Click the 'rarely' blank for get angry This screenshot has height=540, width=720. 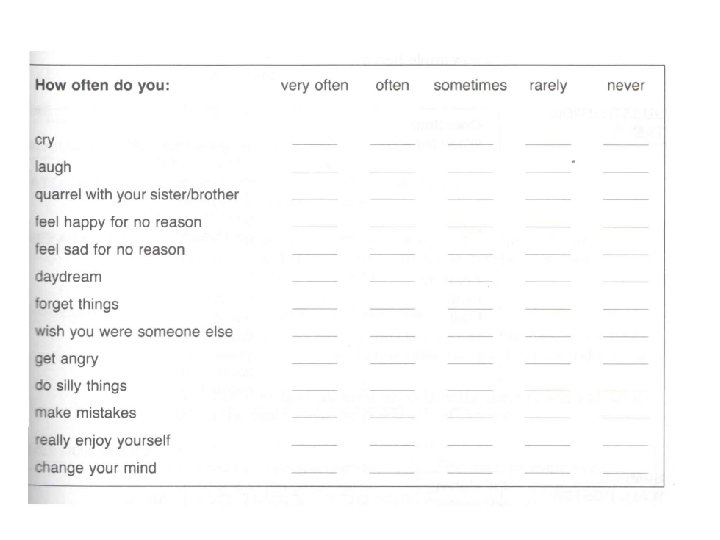click(x=548, y=361)
